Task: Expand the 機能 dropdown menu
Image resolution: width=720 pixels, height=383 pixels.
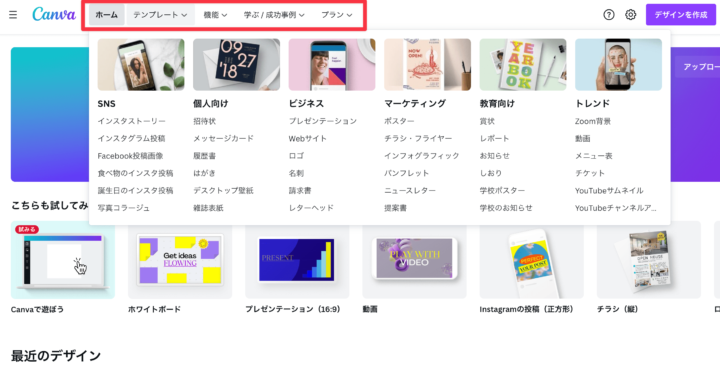Action: 215,15
